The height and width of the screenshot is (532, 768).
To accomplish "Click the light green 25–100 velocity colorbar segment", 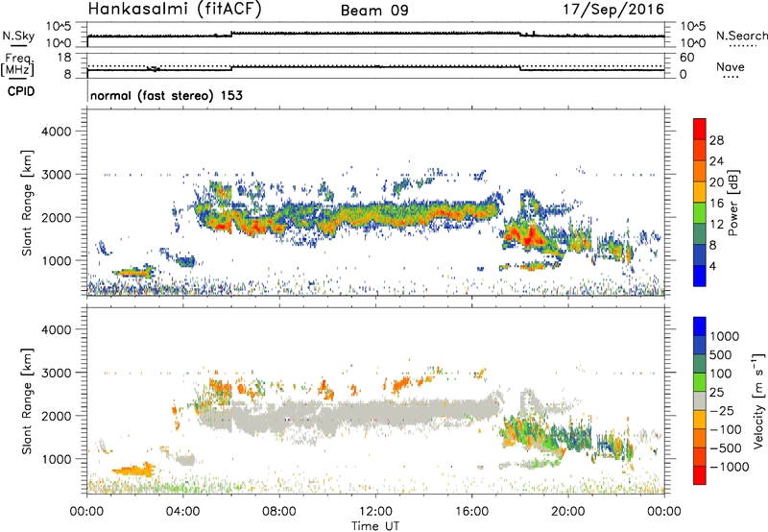I will pos(700,382).
